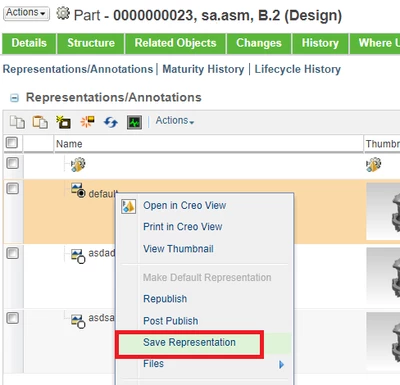Open the Related Objects tab

[x=175, y=43]
